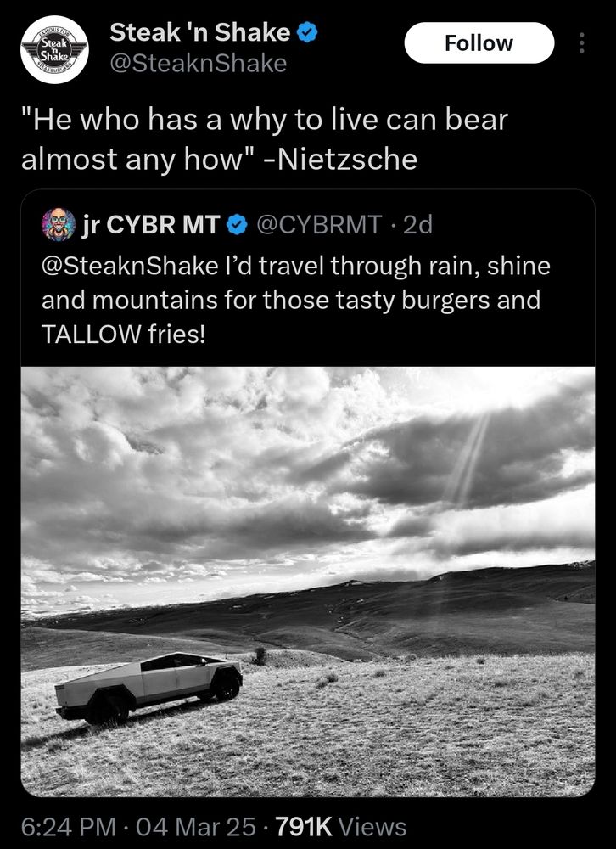The width and height of the screenshot is (616, 849).
Task: Click the sun rays in photo's sky
Action: point(469,458)
